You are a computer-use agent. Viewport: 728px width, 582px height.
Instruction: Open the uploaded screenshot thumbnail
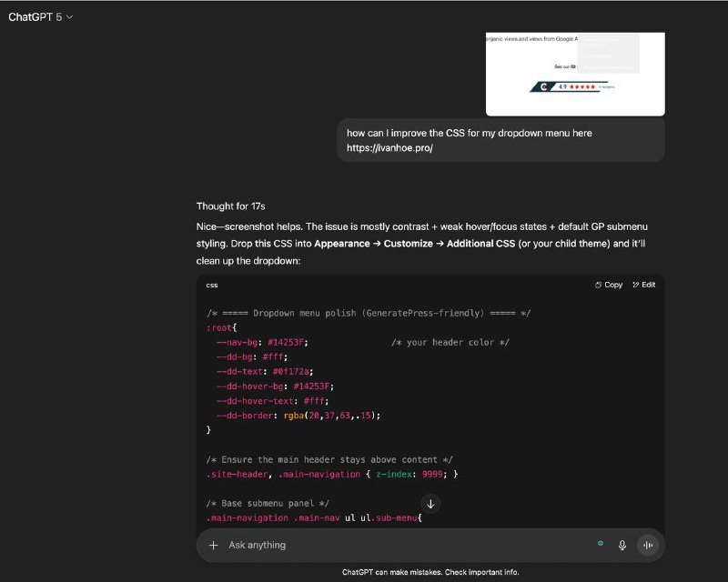click(575, 75)
